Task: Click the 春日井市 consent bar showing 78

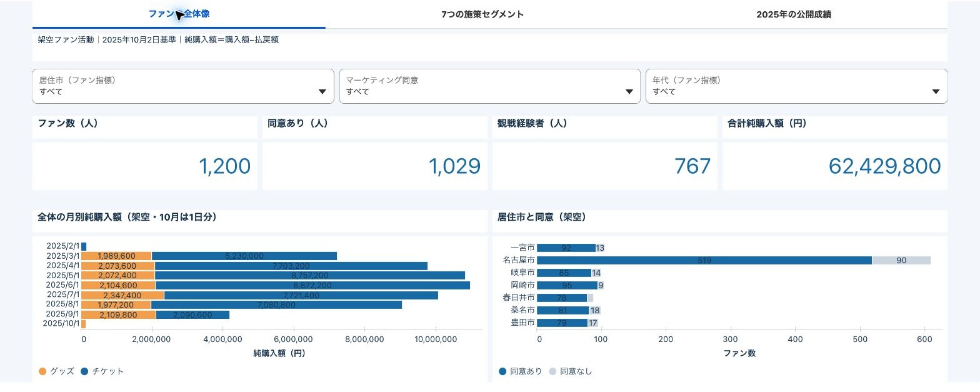Action: coord(562,298)
